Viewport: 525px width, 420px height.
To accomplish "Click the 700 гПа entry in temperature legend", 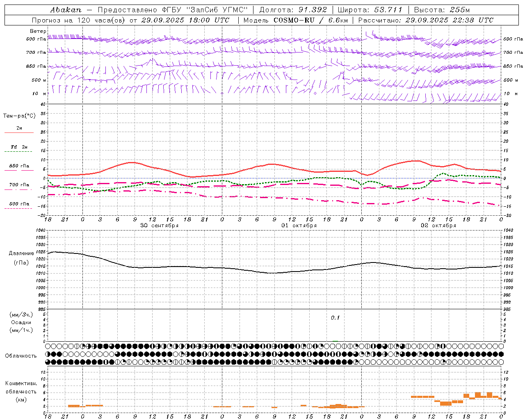I will point(19,185).
